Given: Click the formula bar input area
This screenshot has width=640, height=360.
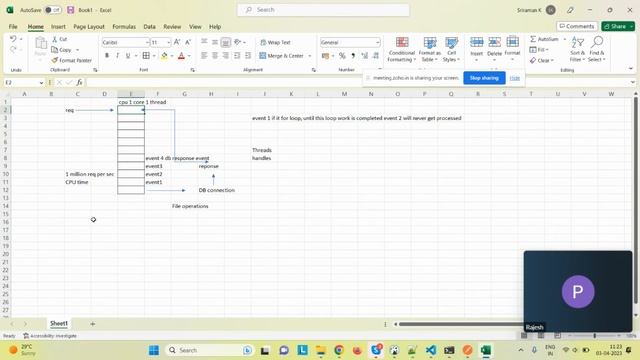Looking at the screenshot, I should 359,82.
